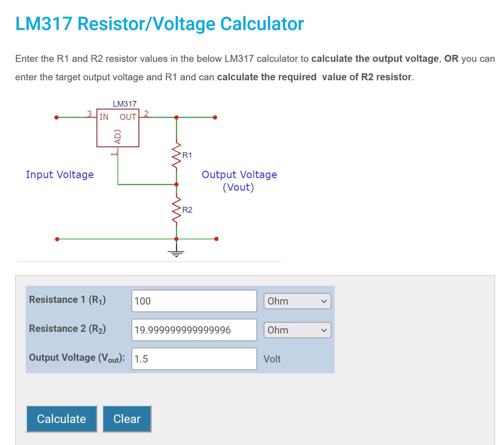Click the top-left red input terminal dot
This screenshot has height=445, width=504.
click(57, 117)
